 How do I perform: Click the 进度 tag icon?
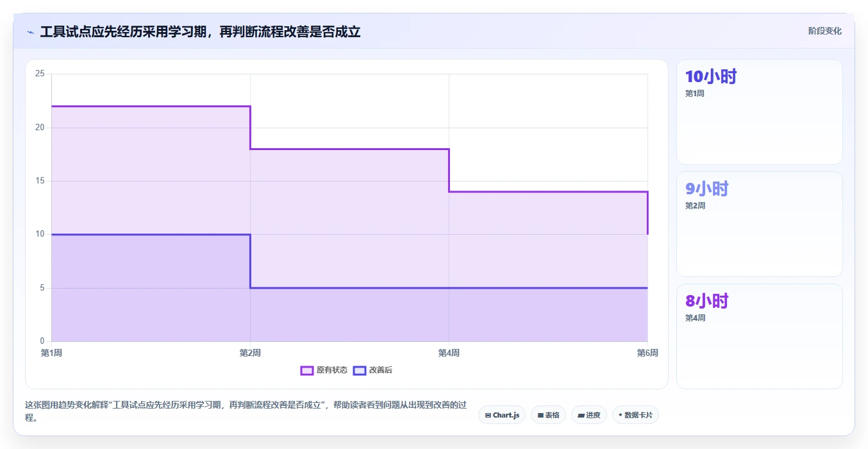click(581, 416)
